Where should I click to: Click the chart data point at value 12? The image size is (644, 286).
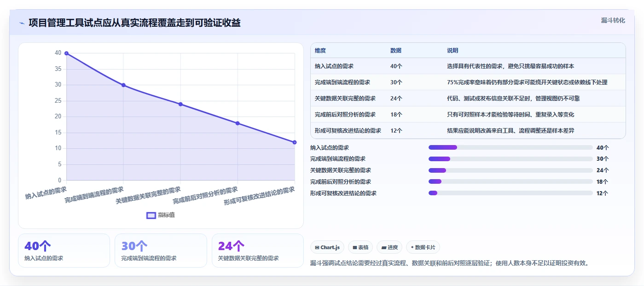pyautogui.click(x=295, y=142)
